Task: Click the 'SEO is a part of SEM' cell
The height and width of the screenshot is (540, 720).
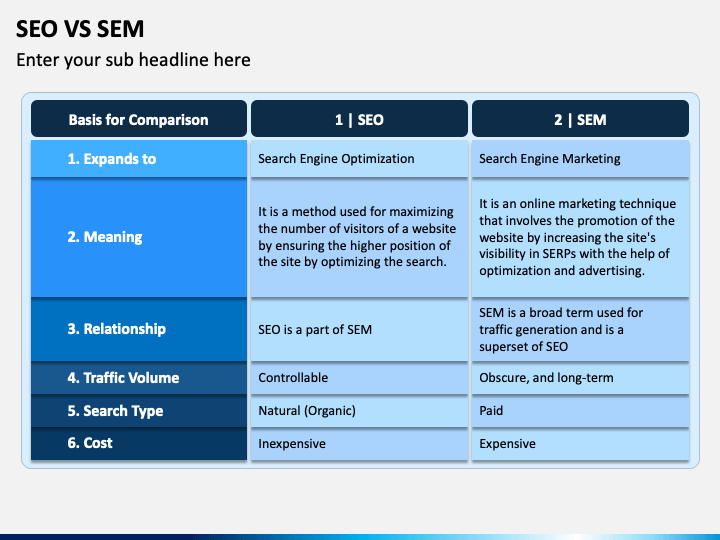Action: pos(359,329)
